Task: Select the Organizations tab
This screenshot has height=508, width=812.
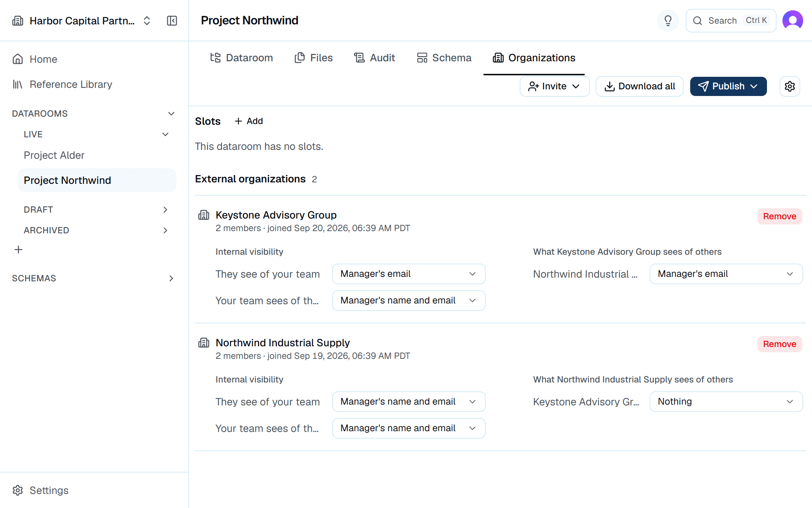Action: point(534,58)
